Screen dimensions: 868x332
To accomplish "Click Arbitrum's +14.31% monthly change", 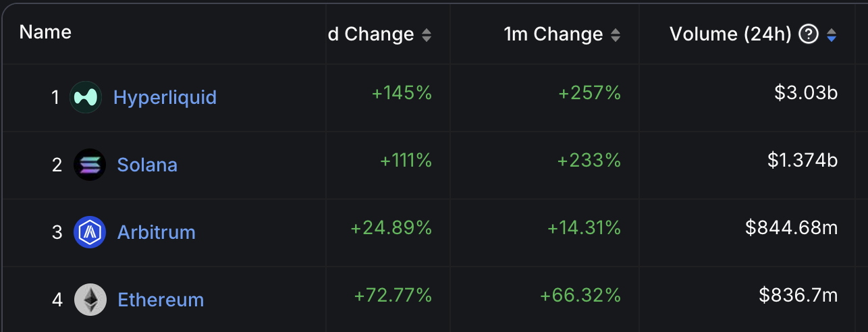I will pos(584,228).
